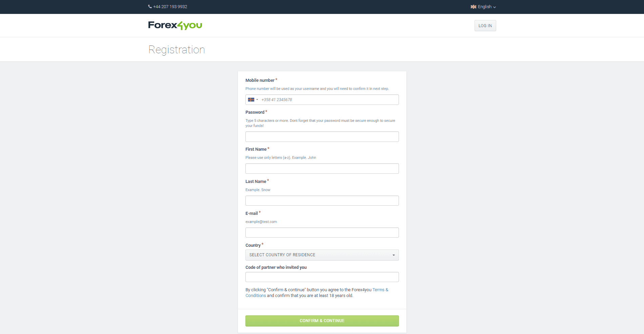Click the +44 207 193 9932 phone number
Image resolution: width=644 pixels, height=334 pixels.
[170, 7]
